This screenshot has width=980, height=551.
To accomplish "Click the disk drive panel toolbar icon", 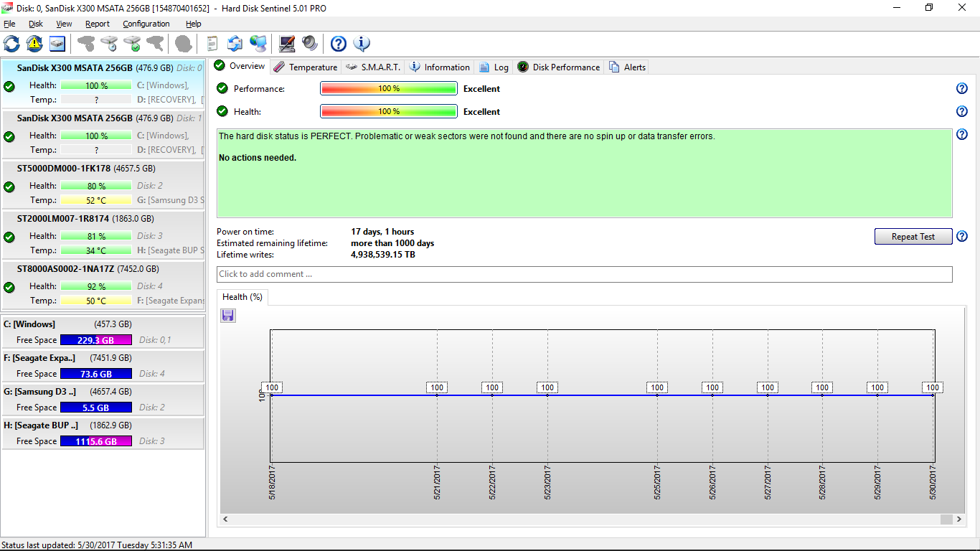I will (57, 44).
